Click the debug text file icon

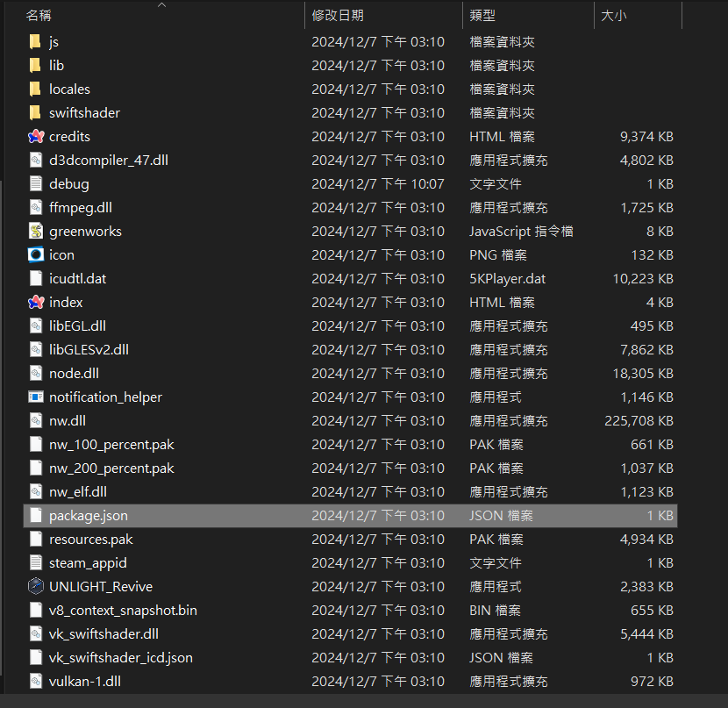pos(36,184)
